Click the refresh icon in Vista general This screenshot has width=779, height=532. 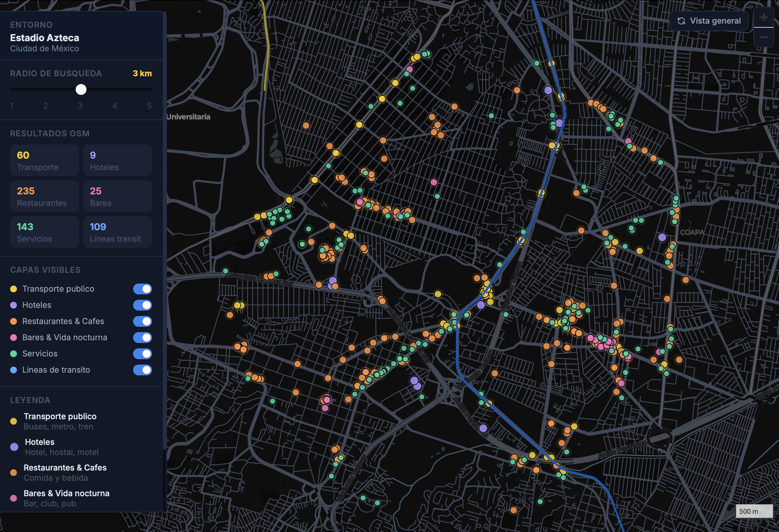click(x=681, y=21)
